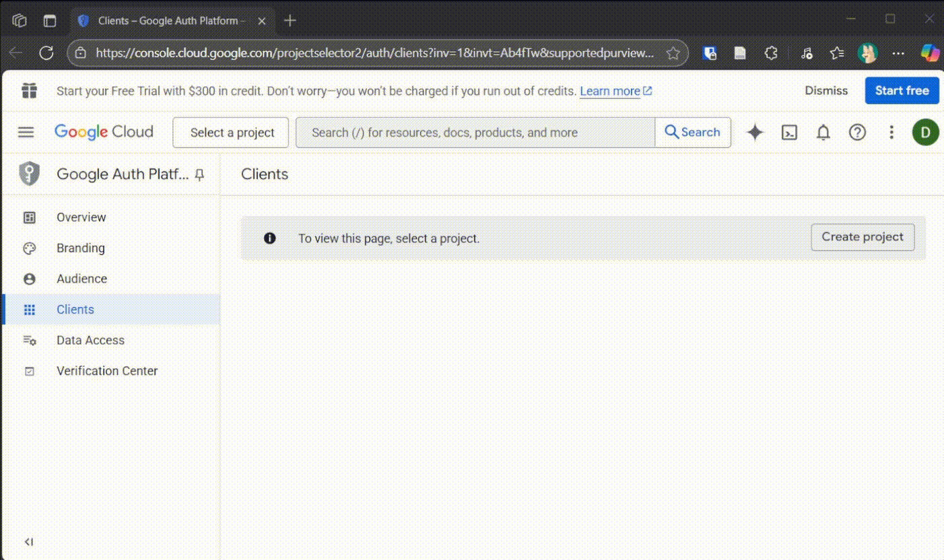Refresh the browser page
This screenshot has width=944, height=560.
tap(46, 53)
